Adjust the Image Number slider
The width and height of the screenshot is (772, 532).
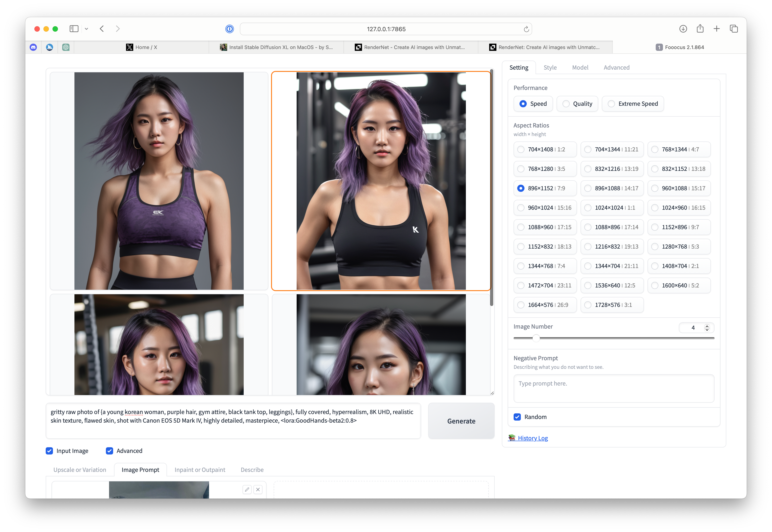click(536, 338)
